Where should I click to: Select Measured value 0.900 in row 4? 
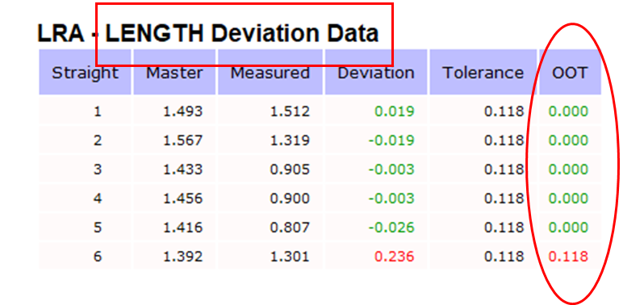pos(290,198)
